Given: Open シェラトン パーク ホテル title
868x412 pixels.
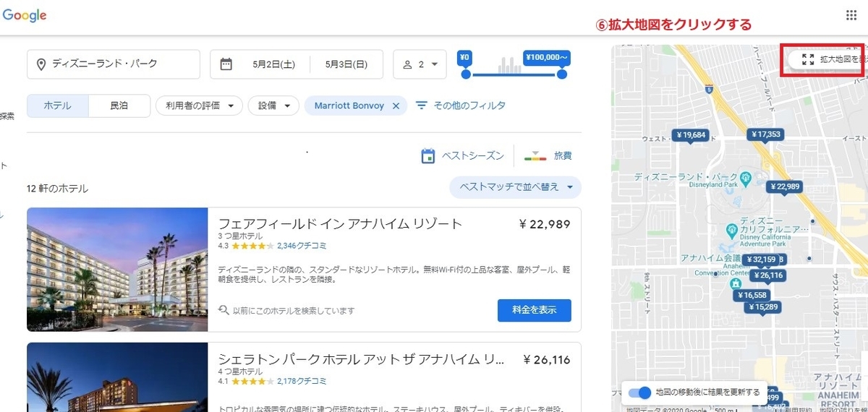Looking at the screenshot, I should click(362, 359).
